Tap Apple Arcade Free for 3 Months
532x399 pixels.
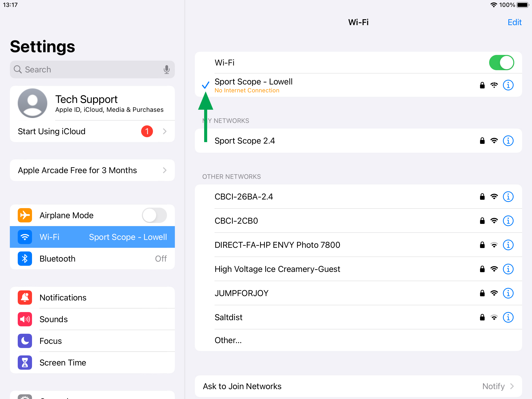tap(92, 170)
